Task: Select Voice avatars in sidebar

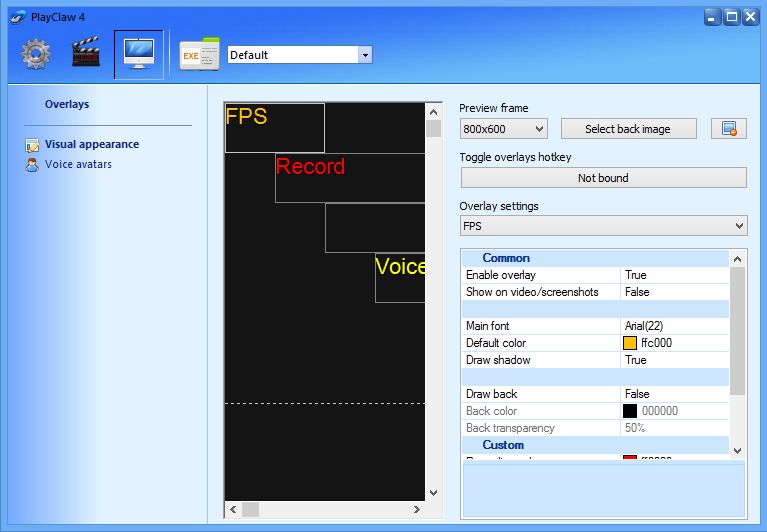Action: [x=78, y=165]
